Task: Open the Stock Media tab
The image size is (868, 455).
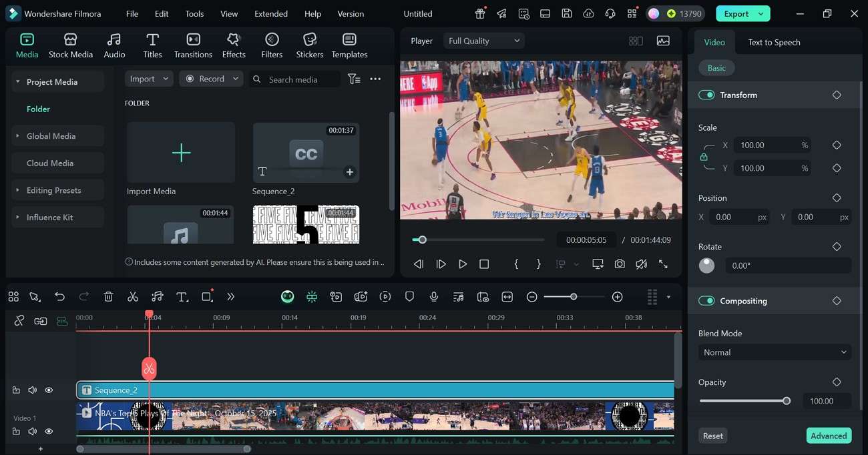Action: [x=70, y=45]
